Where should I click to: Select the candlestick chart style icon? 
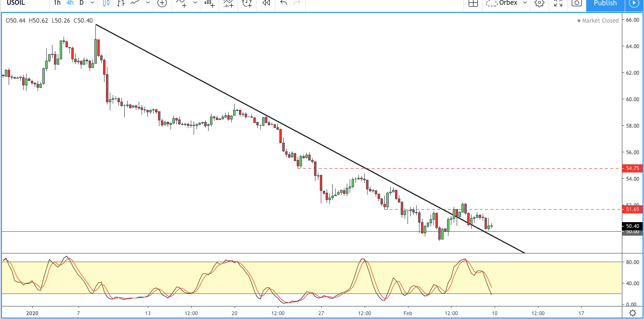click(106, 3)
